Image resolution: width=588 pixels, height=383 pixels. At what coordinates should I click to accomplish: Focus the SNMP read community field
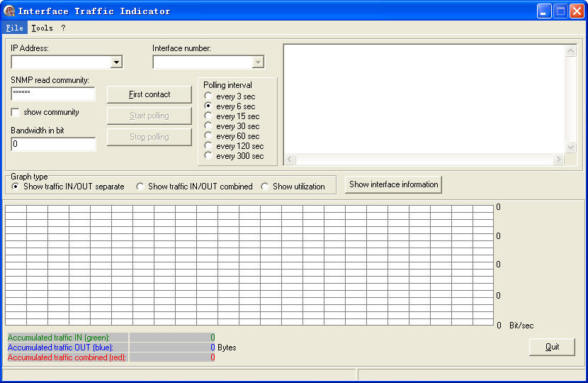[x=53, y=94]
